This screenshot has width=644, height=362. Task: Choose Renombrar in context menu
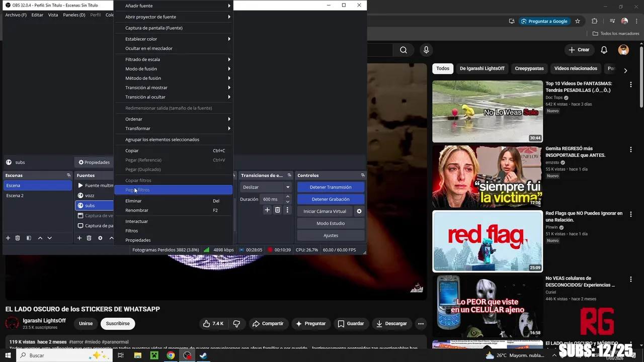(174, 211)
